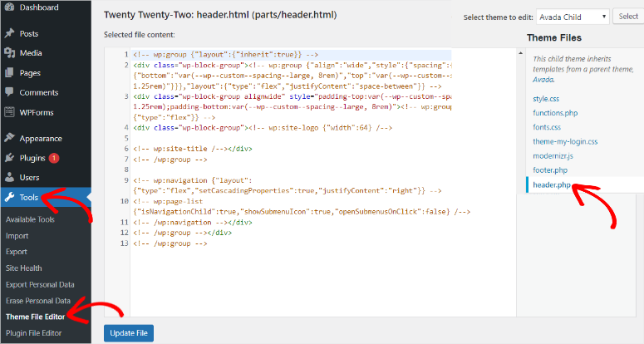Click the Dashboard gauge icon
Viewport: 644px width, 344px height.
[9, 7]
